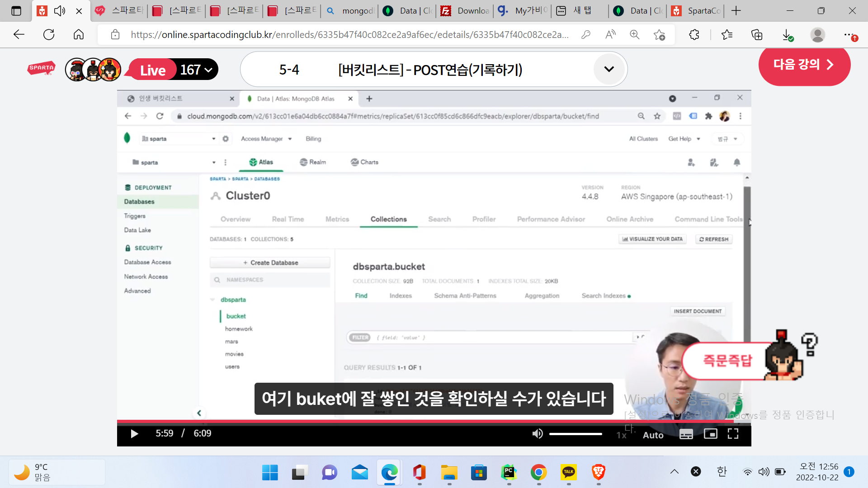Screen dimensions: 868x488
Task: Switch to My가비아 tab
Action: tap(523, 11)
